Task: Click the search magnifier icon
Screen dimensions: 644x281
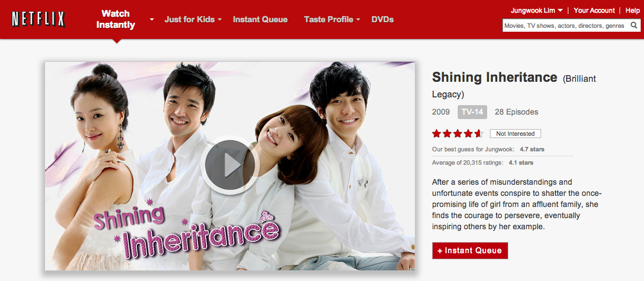Action: click(634, 26)
